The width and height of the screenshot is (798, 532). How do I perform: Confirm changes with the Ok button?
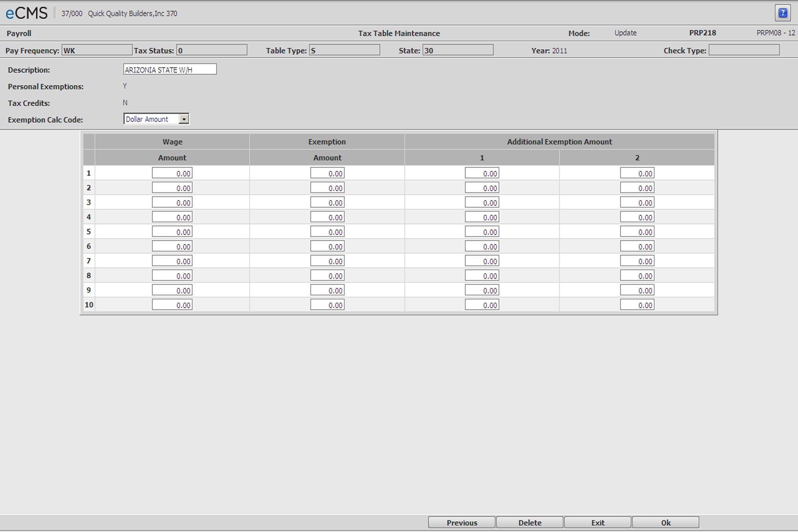pos(665,522)
